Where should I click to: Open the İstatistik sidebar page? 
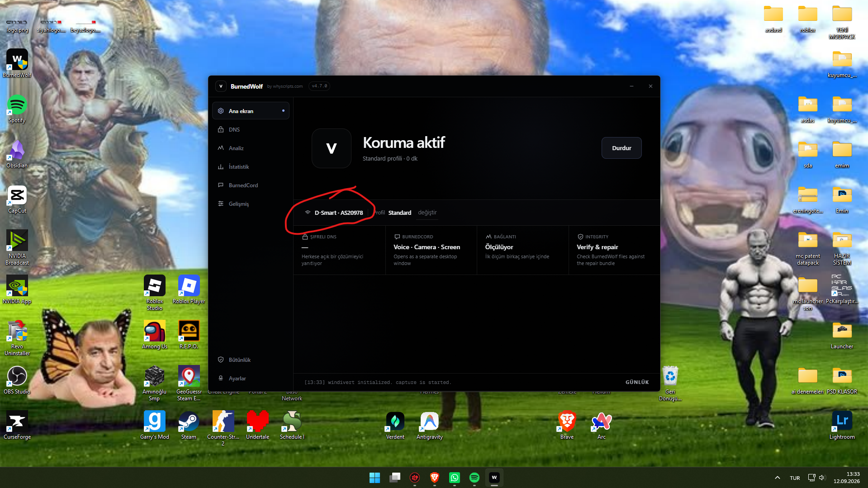[251, 166]
